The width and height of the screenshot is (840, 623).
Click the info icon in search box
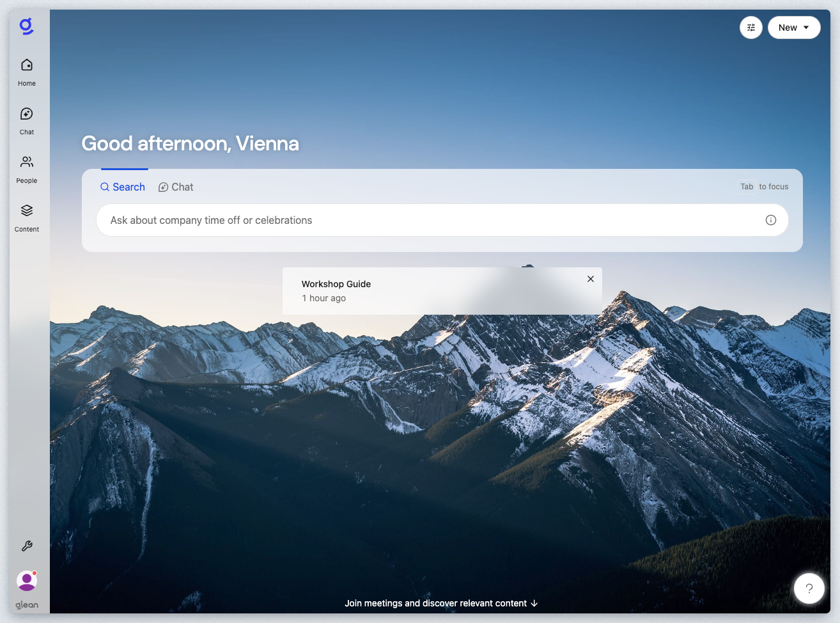click(770, 220)
